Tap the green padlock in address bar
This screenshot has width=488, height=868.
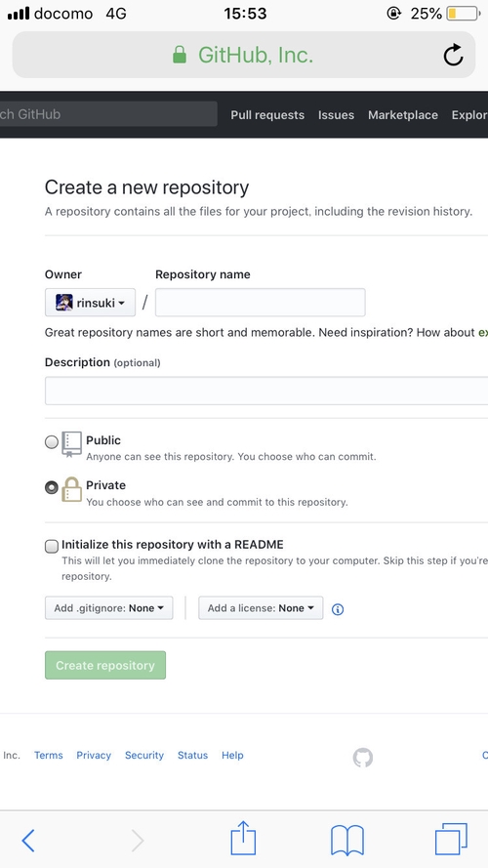(x=180, y=55)
